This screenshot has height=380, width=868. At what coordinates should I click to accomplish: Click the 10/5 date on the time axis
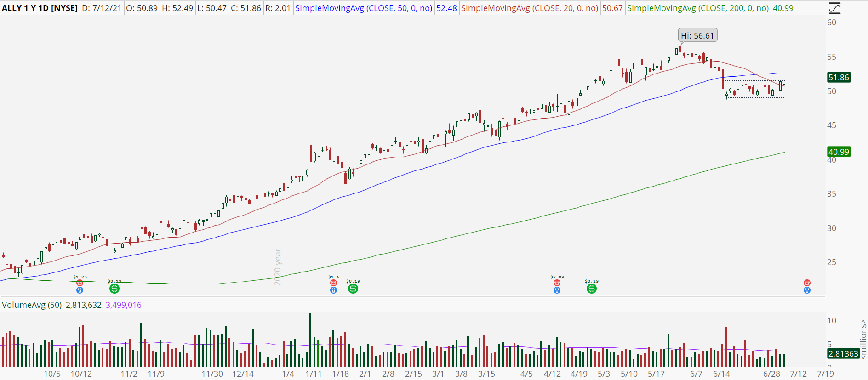[x=52, y=374]
